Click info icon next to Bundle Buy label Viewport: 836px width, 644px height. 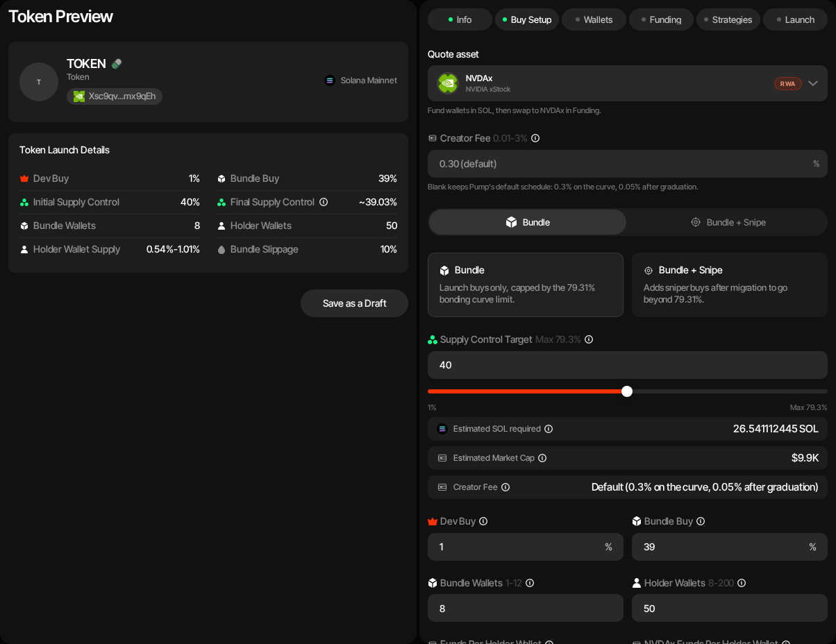click(701, 521)
